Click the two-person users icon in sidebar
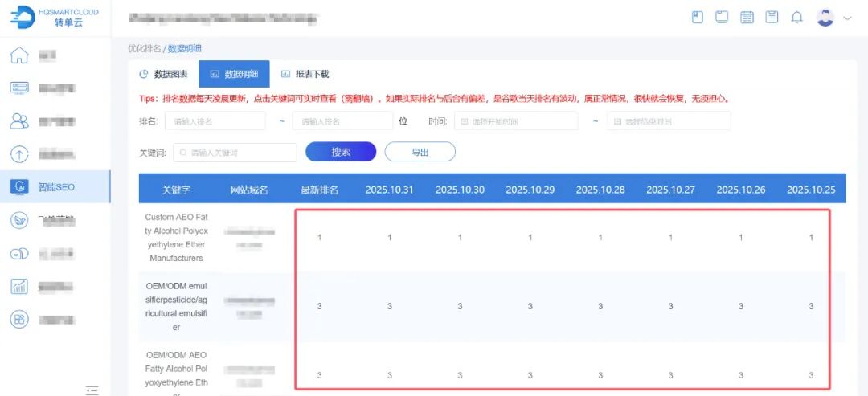The width and height of the screenshot is (868, 396). pos(19,121)
